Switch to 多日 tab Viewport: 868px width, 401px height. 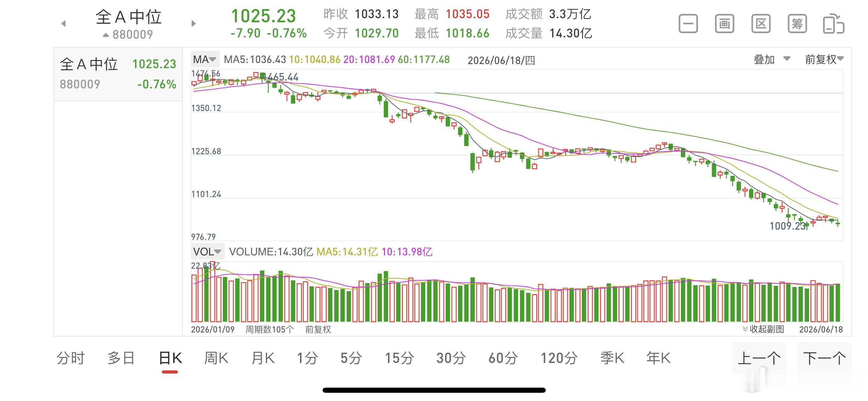[x=121, y=358]
